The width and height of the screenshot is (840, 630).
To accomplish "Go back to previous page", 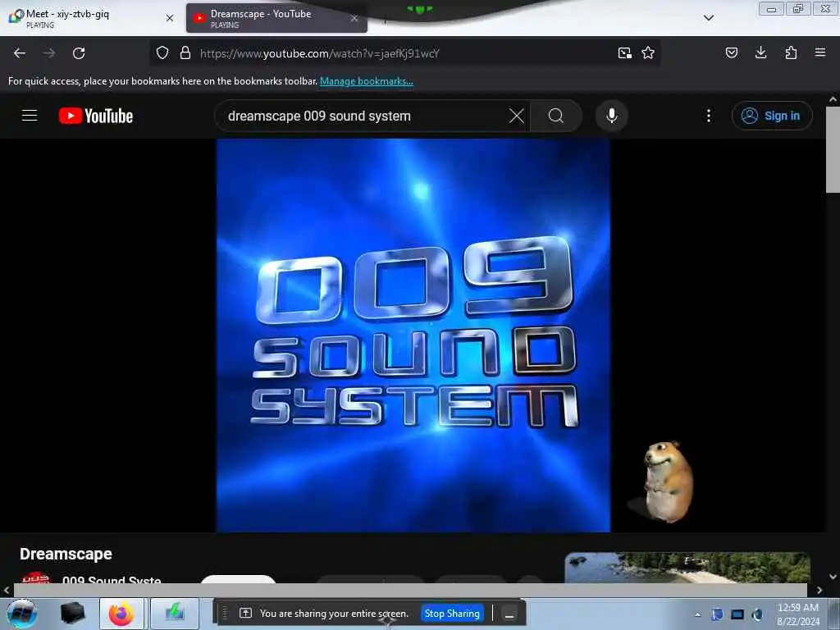I will click(x=20, y=53).
